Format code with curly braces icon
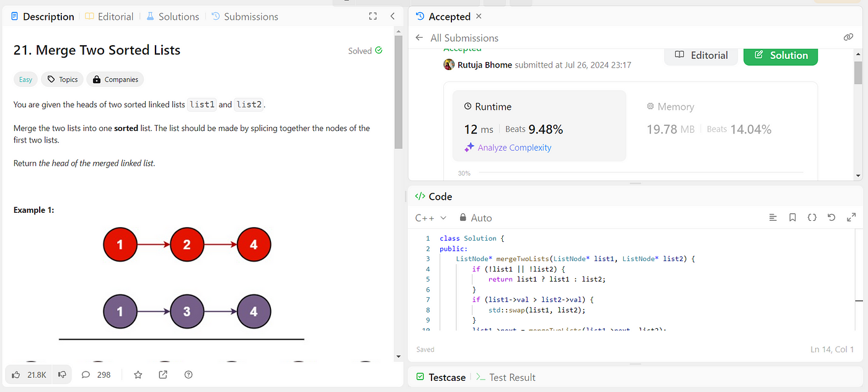This screenshot has height=392, width=868. 812,218
